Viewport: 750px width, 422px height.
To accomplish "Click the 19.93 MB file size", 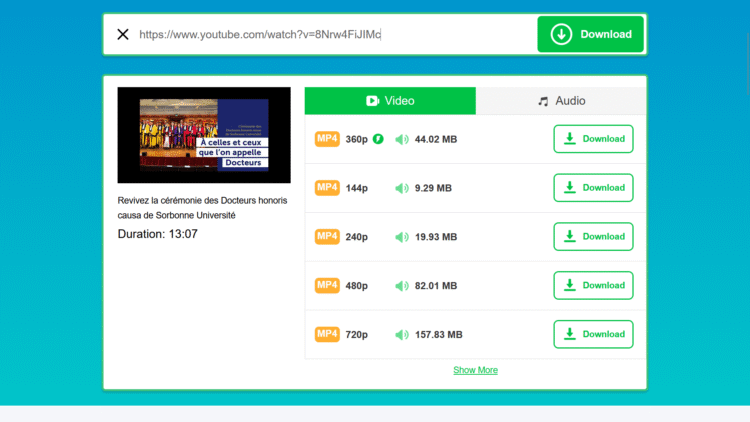I will pos(436,237).
